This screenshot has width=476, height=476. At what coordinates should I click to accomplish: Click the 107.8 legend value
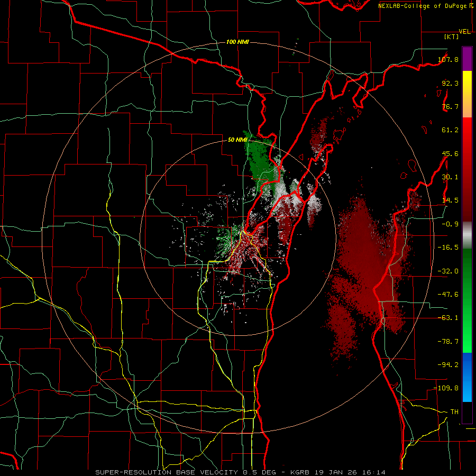(x=448, y=59)
